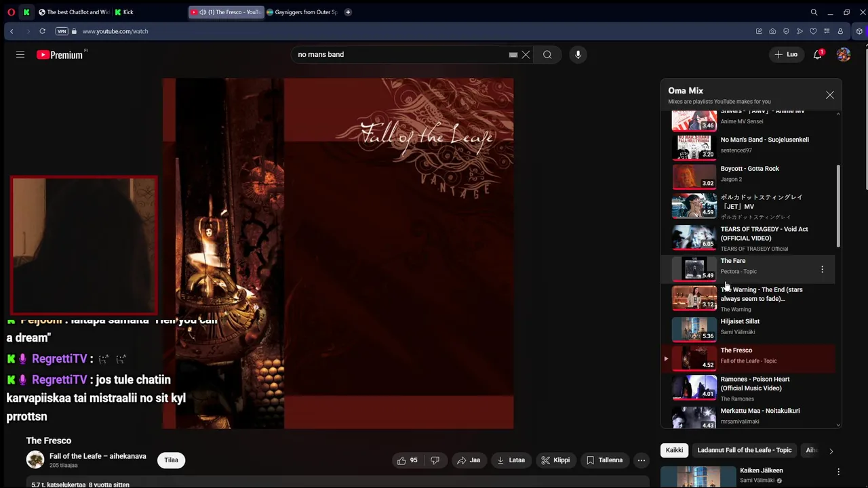
Task: Click search field containing no mans band
Action: (x=400, y=54)
